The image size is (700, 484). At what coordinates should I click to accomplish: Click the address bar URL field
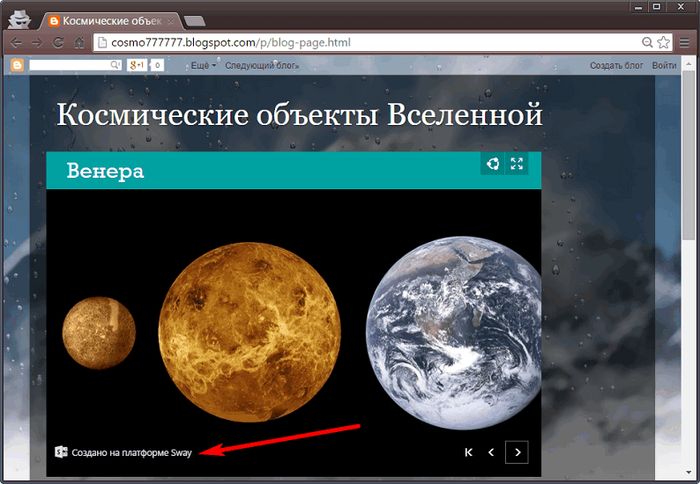coord(360,43)
